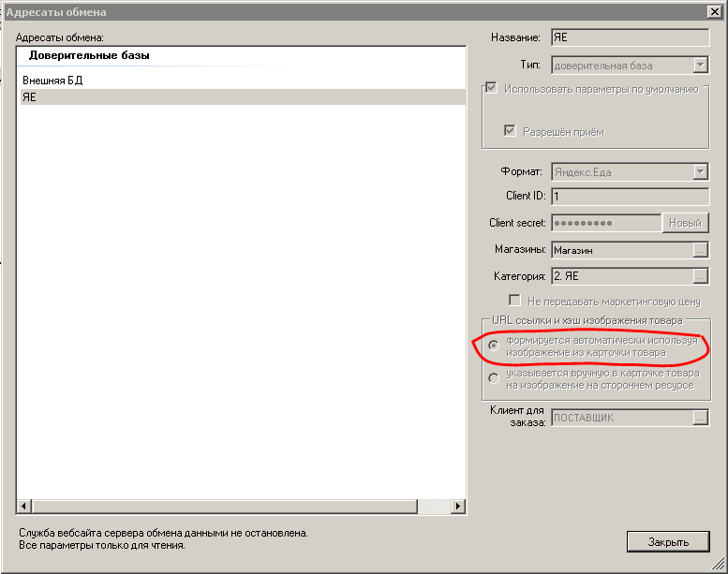Select 'Внешняя БД' in the trusted bases list

(52, 81)
